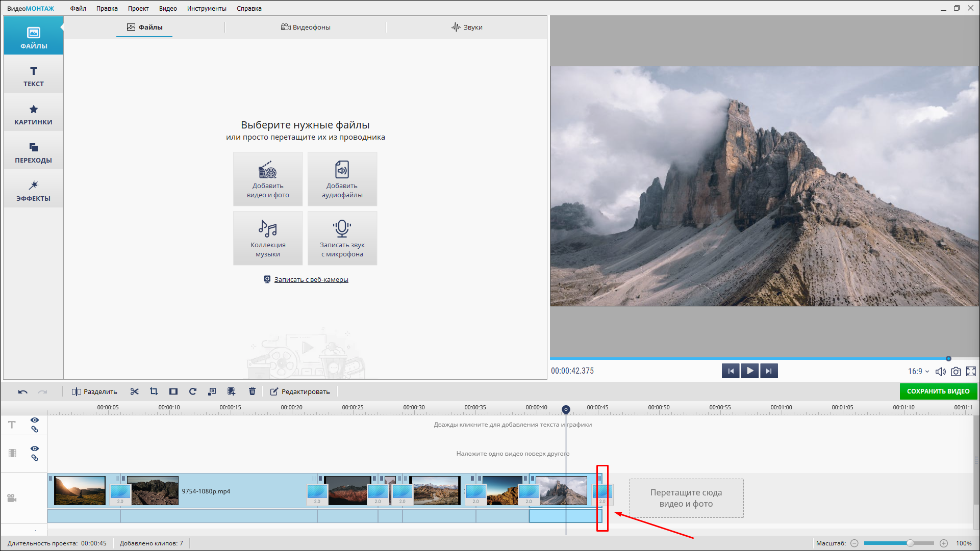Click the undo arrow icon
Screen dimensions: 980x551
(x=23, y=391)
